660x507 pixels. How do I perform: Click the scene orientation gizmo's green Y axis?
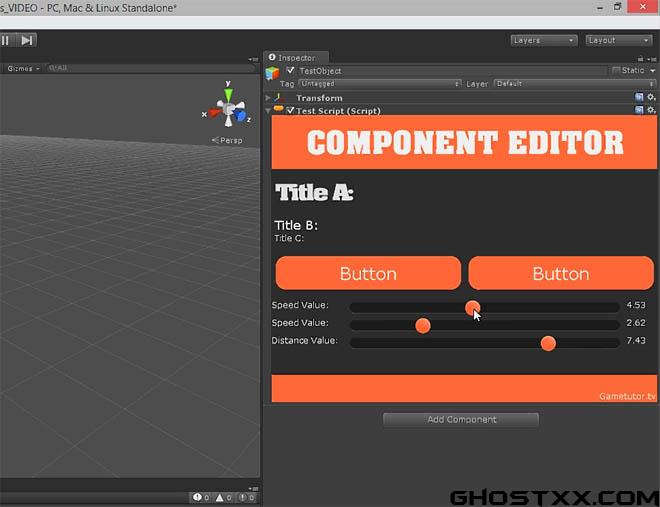click(228, 95)
